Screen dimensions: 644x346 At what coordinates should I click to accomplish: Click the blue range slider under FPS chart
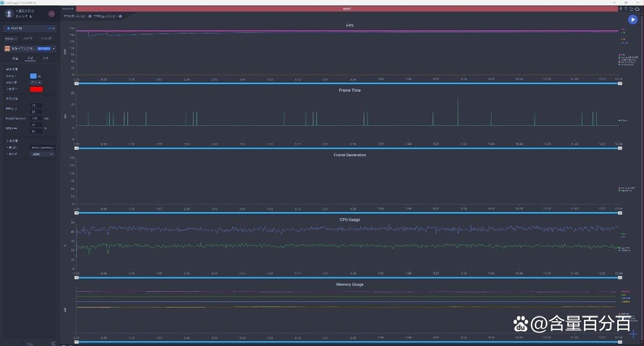(349, 84)
